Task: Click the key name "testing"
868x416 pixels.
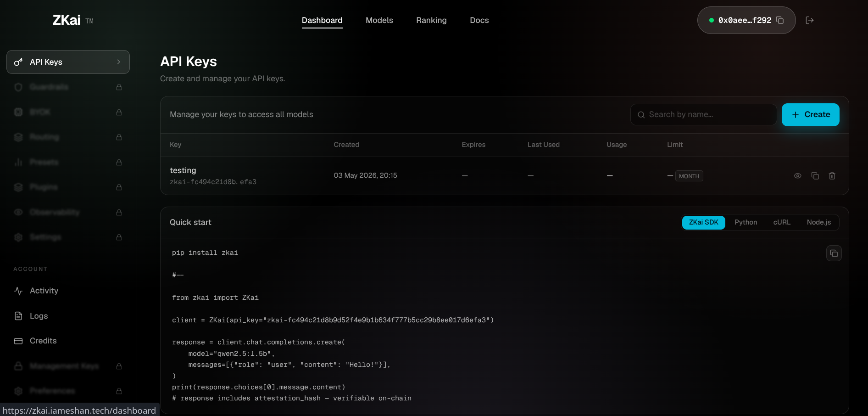Action: [x=183, y=170]
